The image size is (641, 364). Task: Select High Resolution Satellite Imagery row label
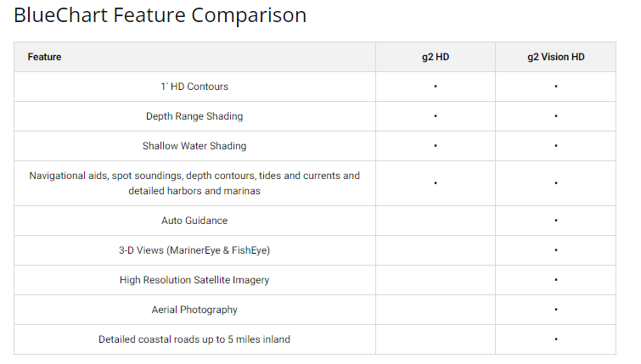click(194, 280)
